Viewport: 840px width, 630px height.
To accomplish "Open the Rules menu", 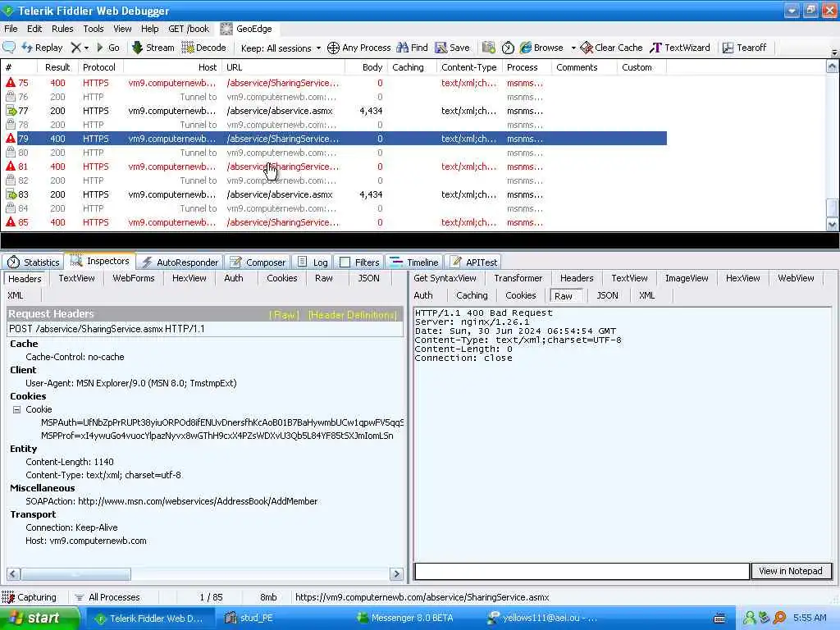I will pyautogui.click(x=62, y=29).
